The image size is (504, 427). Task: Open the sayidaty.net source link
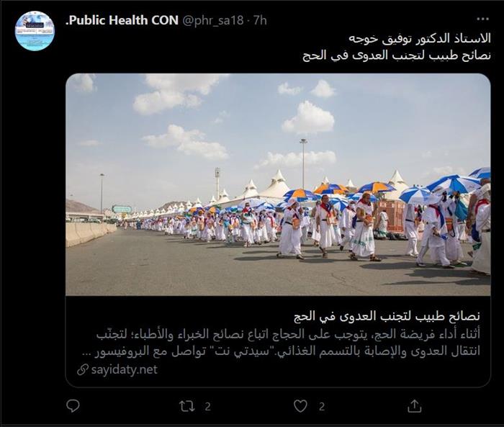(x=124, y=370)
